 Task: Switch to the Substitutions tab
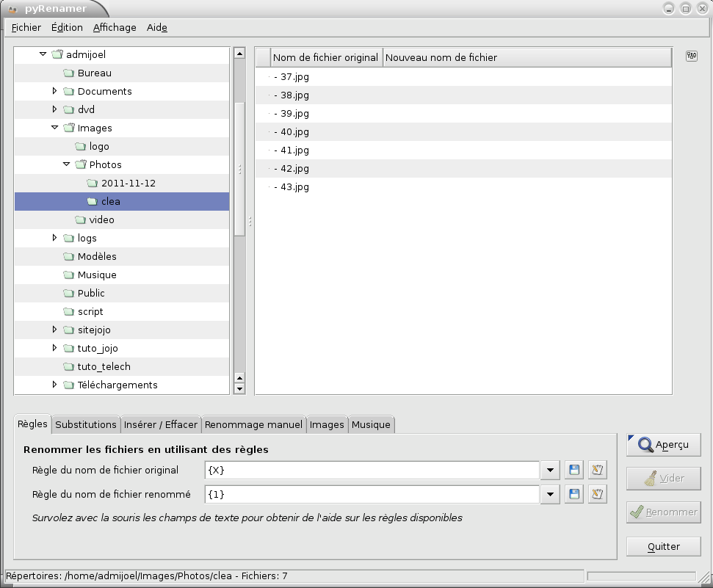coord(86,424)
